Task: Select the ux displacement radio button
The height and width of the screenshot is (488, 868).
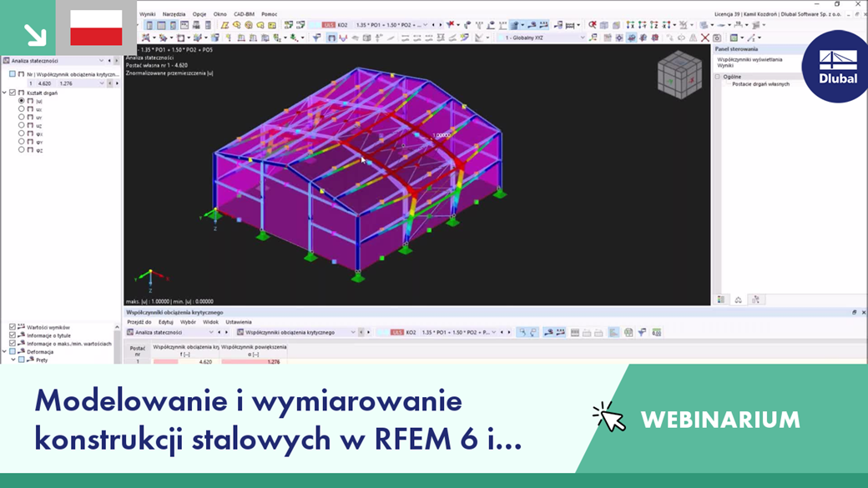Action: pyautogui.click(x=22, y=109)
